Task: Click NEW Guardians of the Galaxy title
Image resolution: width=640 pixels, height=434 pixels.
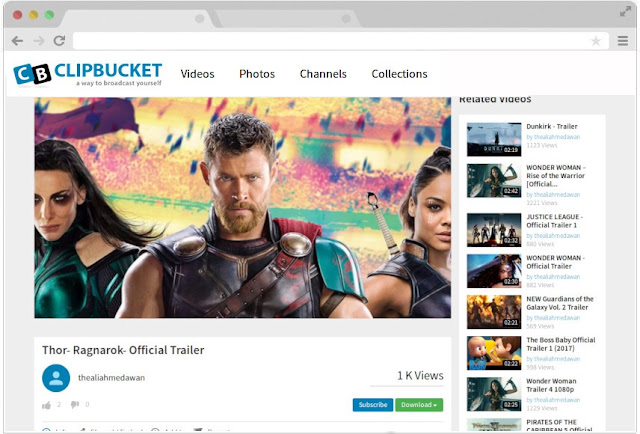Action: point(560,303)
